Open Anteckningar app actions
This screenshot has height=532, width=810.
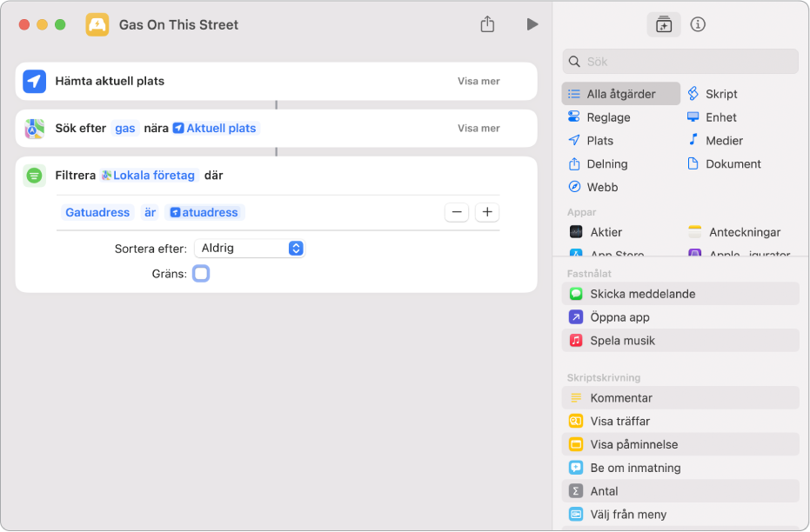click(x=734, y=232)
